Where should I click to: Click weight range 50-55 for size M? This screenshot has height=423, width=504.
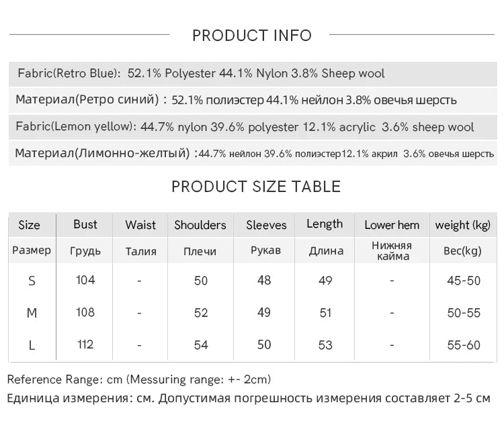coord(464,314)
